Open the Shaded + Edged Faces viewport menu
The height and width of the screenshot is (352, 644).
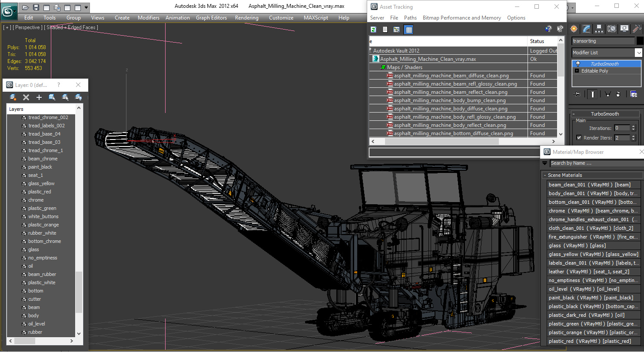pyautogui.click(x=72, y=27)
